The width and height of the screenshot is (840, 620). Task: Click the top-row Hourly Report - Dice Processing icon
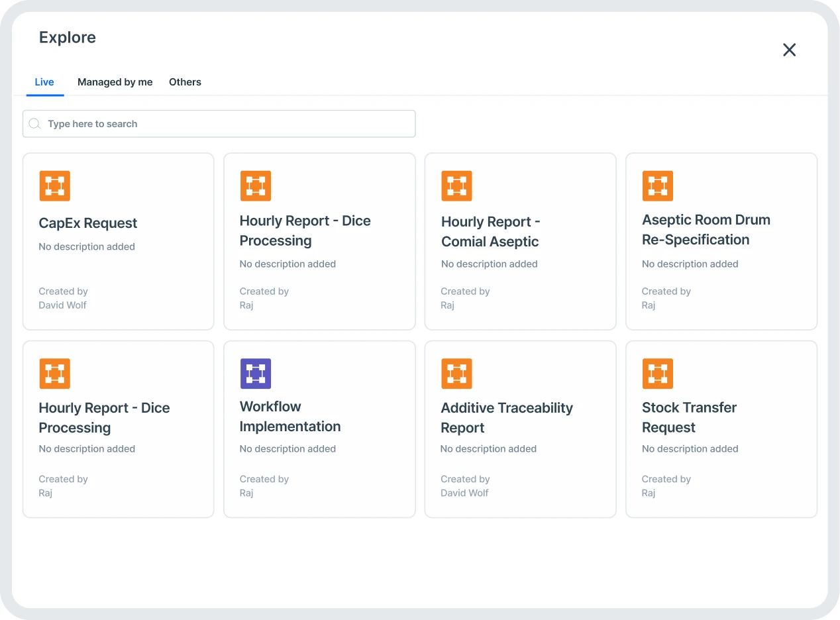pyautogui.click(x=256, y=186)
